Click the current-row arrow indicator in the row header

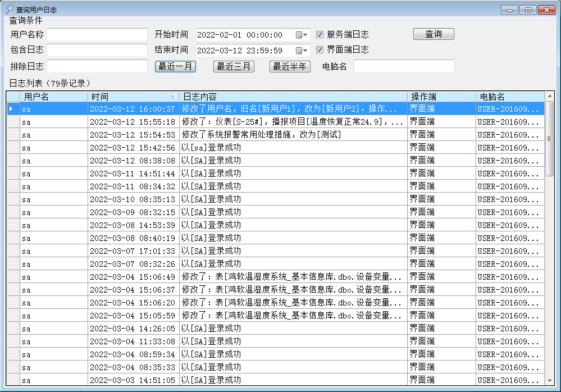pos(11,109)
